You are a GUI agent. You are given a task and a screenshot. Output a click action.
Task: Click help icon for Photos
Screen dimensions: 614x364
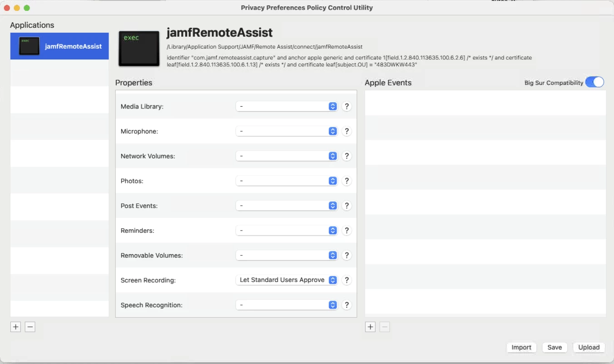pyautogui.click(x=347, y=181)
